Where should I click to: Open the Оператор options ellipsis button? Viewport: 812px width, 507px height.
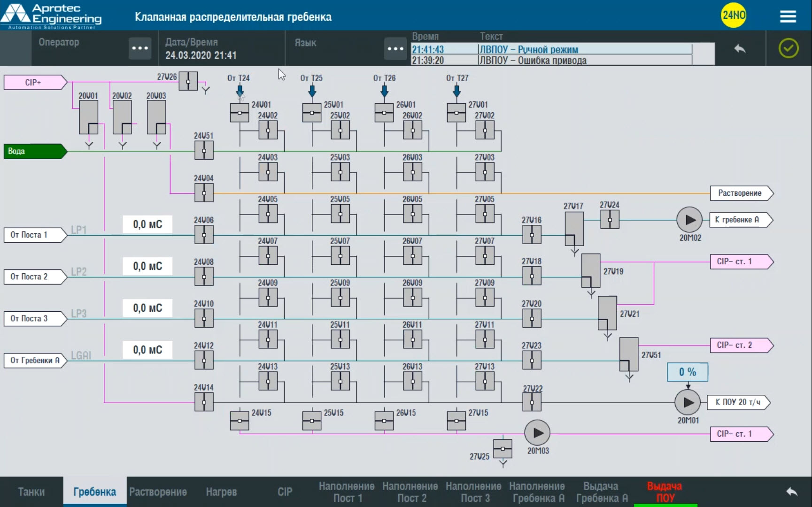coord(140,48)
